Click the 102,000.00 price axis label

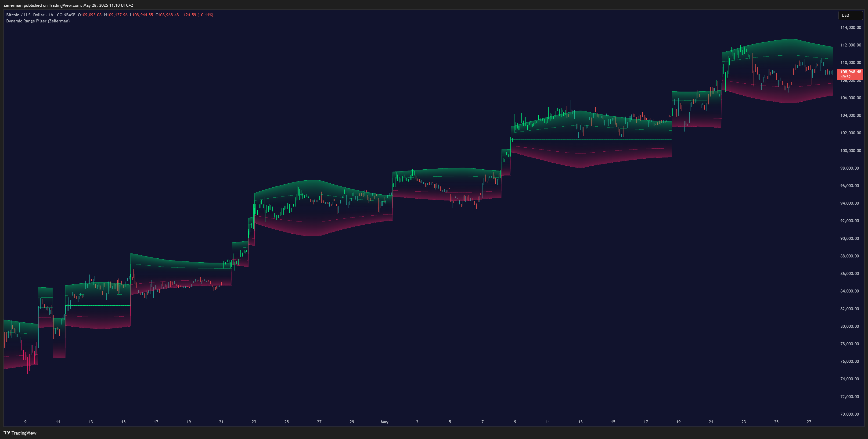[x=850, y=133]
